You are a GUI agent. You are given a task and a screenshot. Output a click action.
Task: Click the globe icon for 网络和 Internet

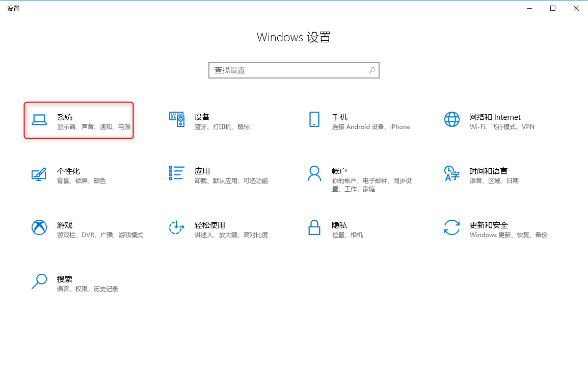[452, 119]
